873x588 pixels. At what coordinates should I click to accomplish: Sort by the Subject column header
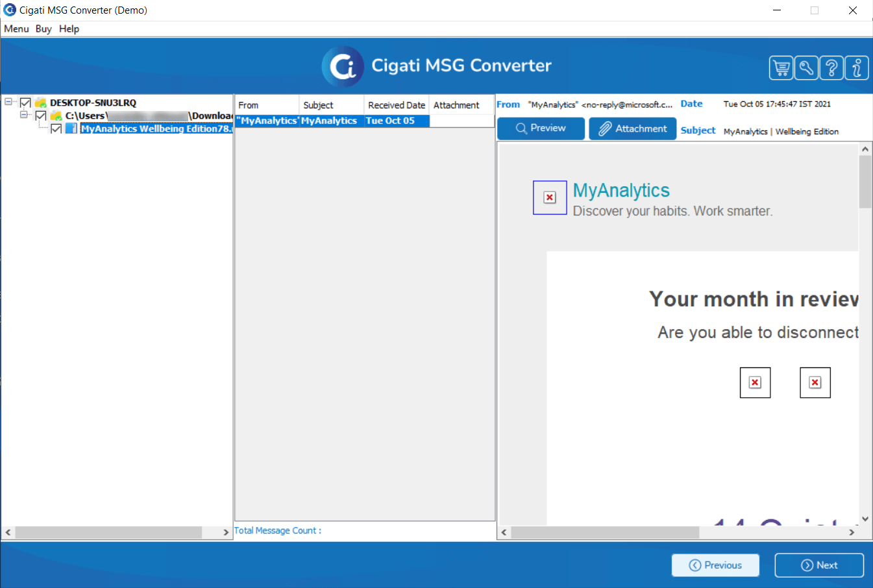click(x=332, y=105)
